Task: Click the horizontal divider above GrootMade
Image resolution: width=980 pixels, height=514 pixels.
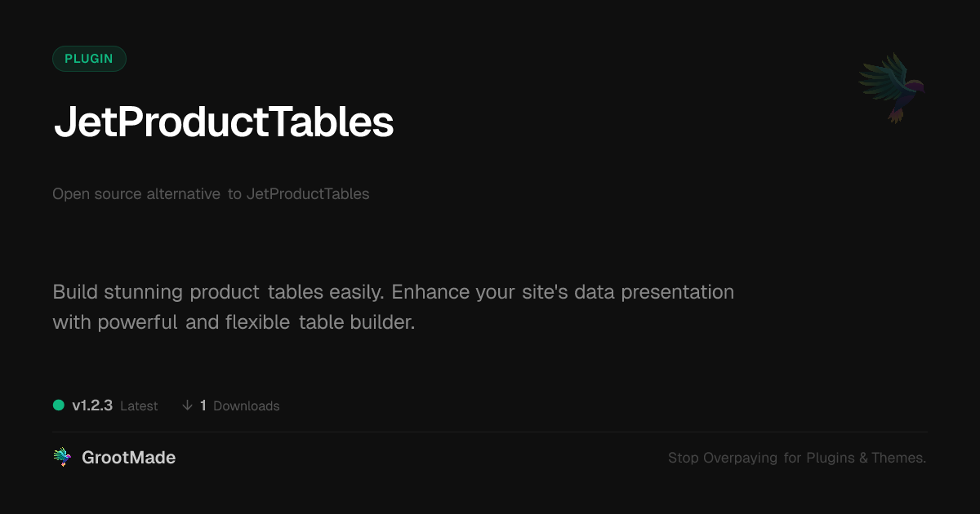Action: click(490, 432)
